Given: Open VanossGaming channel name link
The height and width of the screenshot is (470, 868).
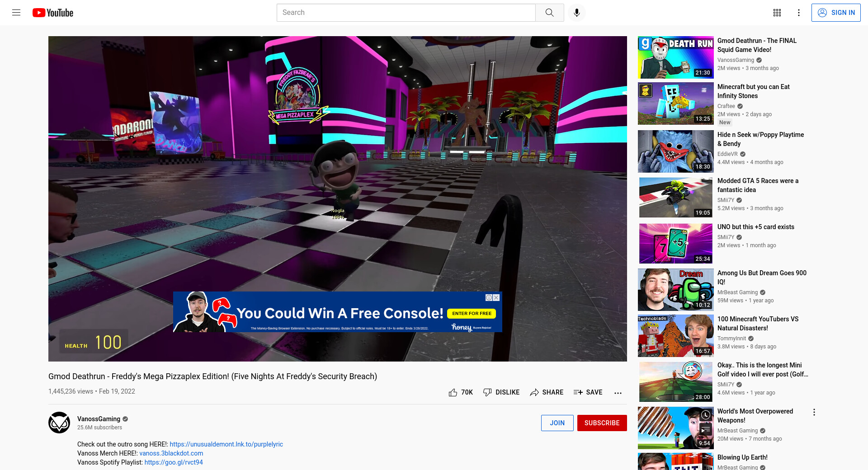Looking at the screenshot, I should 99,419.
